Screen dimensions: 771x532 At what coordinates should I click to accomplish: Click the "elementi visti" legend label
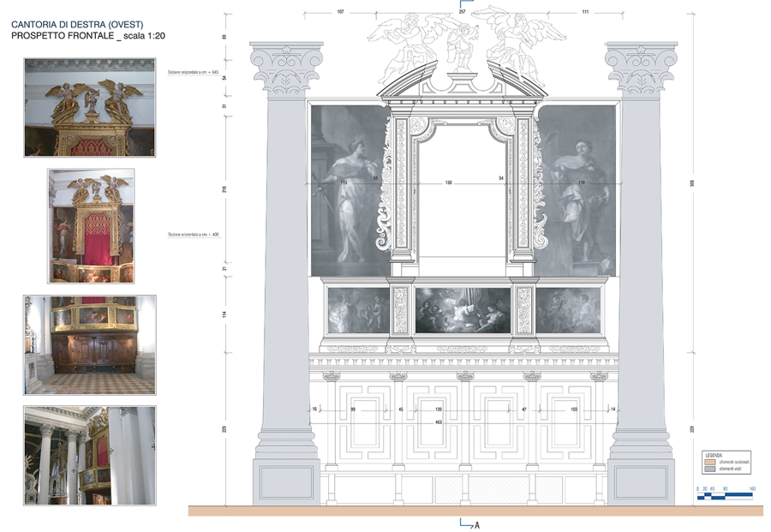click(730, 469)
